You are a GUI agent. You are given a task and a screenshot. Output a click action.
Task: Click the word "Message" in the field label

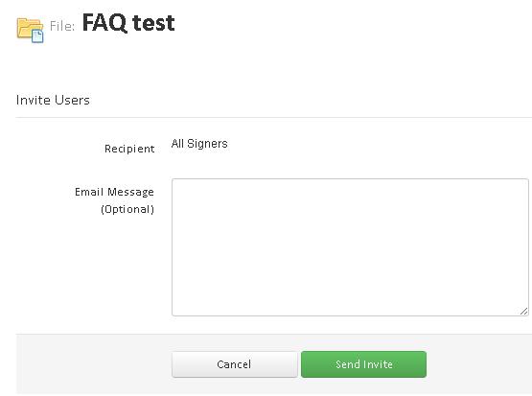click(130, 192)
